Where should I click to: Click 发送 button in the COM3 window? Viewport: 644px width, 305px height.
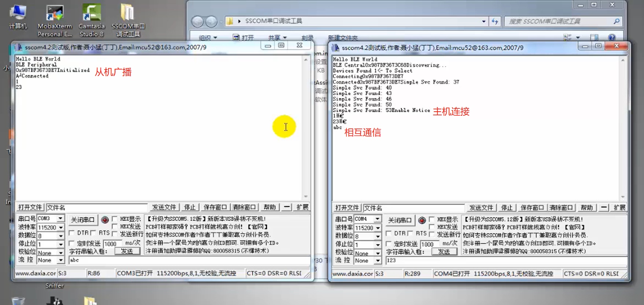127,251
